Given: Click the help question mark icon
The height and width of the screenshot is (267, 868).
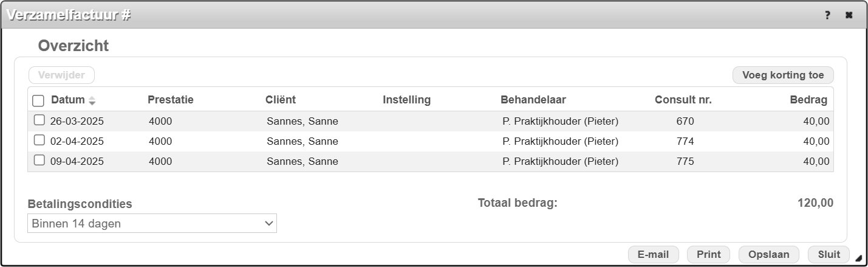Looking at the screenshot, I should pos(827,15).
